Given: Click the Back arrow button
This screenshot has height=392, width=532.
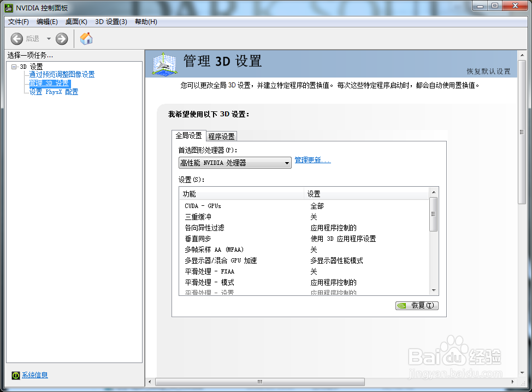Looking at the screenshot, I should point(16,39).
